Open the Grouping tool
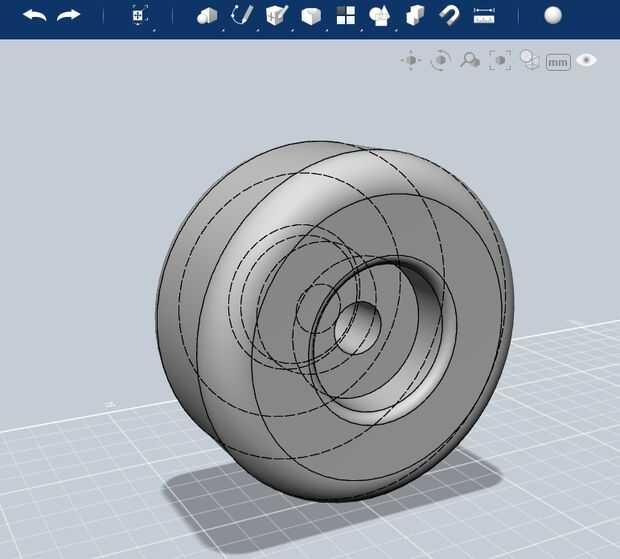The width and height of the screenshot is (620, 559). coord(380,16)
